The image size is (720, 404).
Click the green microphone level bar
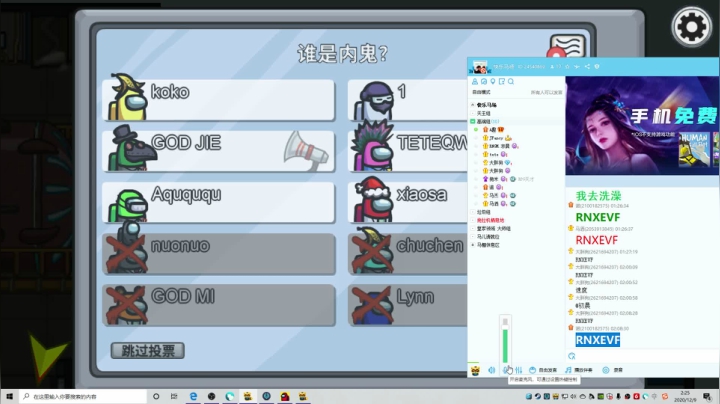505,346
